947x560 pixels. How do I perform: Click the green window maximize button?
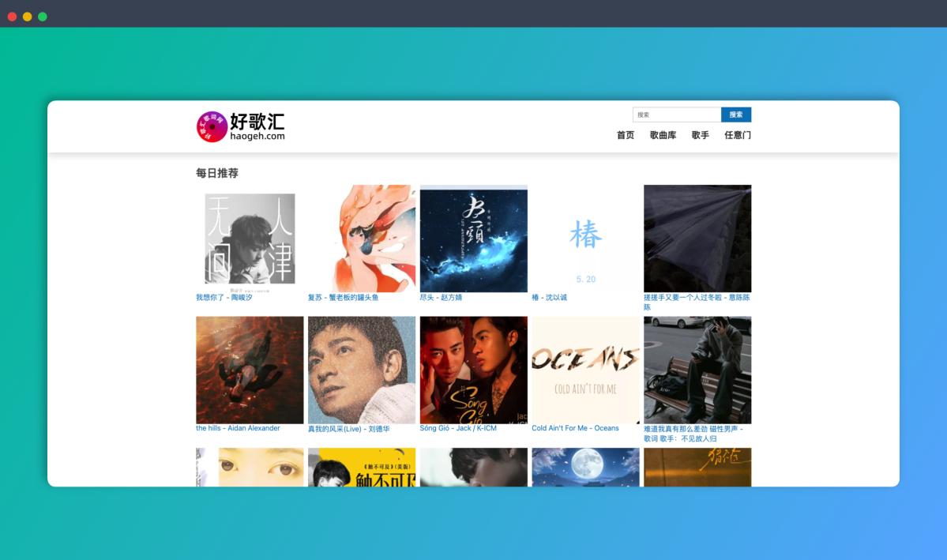(x=43, y=17)
